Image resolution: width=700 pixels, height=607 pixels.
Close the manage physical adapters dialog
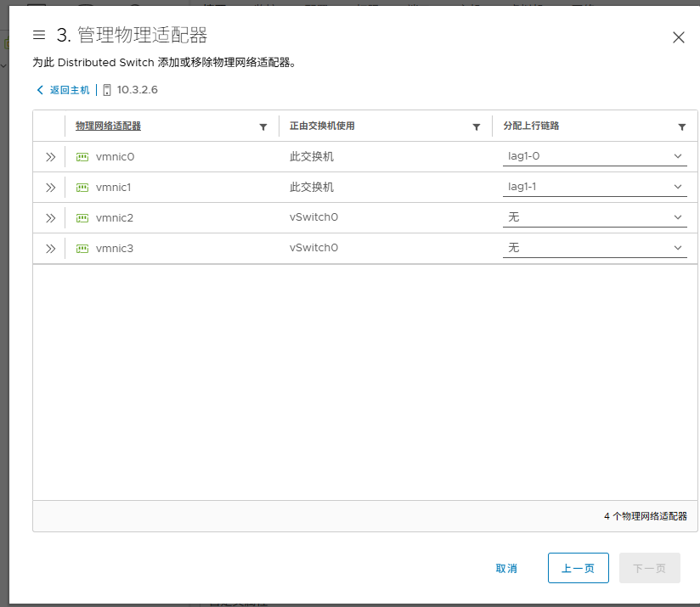coord(679,37)
